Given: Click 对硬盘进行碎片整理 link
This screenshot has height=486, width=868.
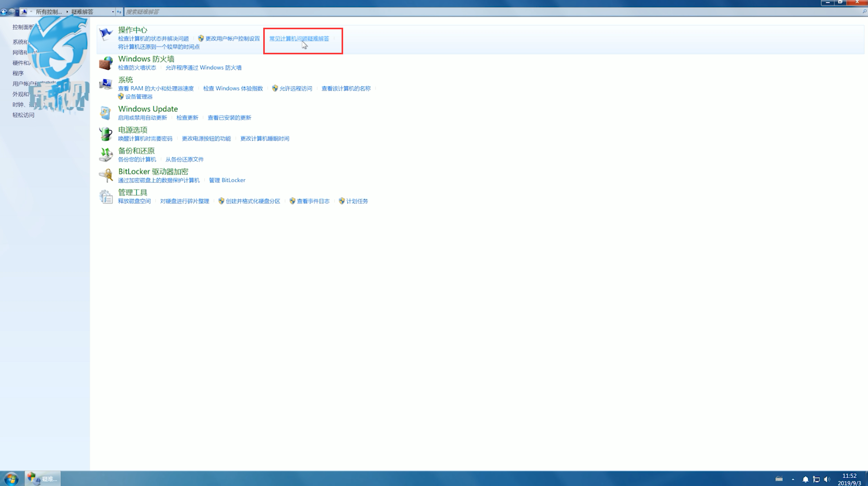Looking at the screenshot, I should click(x=184, y=201).
